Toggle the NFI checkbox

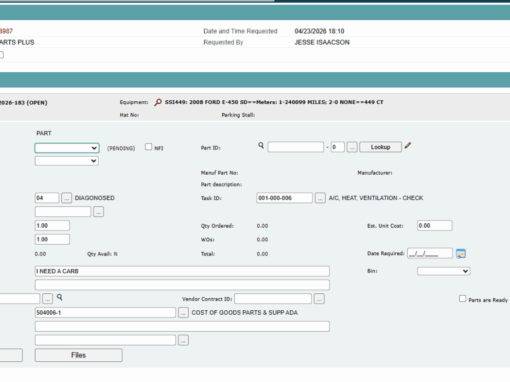pos(148,147)
